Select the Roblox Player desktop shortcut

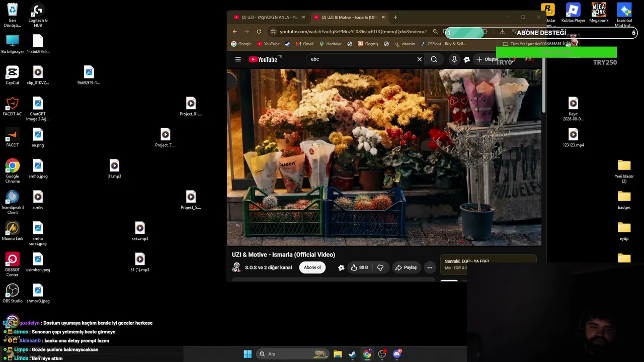tap(573, 13)
